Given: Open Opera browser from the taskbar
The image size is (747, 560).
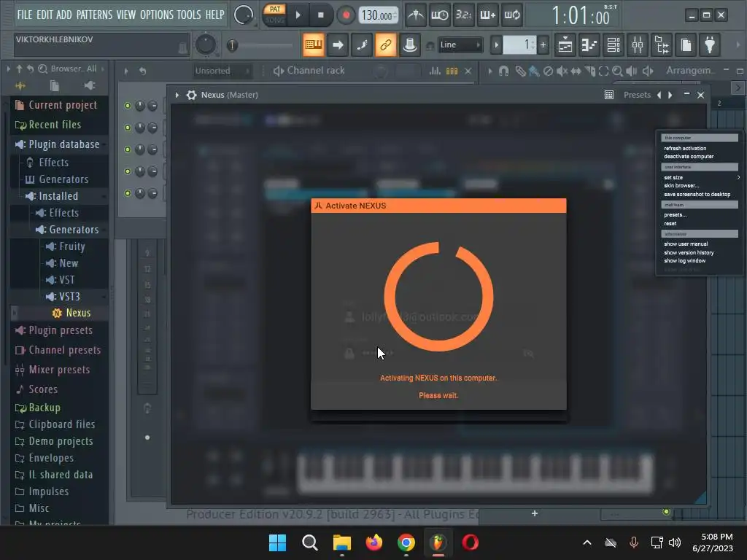Looking at the screenshot, I should 471,542.
